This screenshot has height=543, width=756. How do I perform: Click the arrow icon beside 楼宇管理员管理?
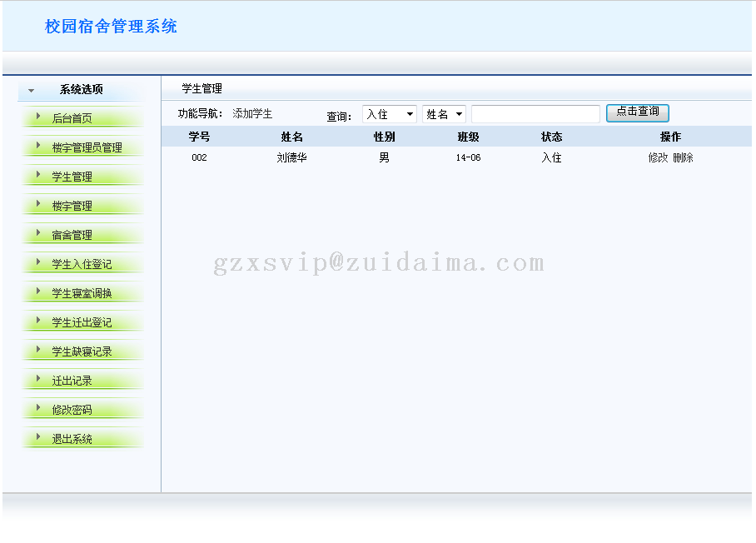(38, 145)
